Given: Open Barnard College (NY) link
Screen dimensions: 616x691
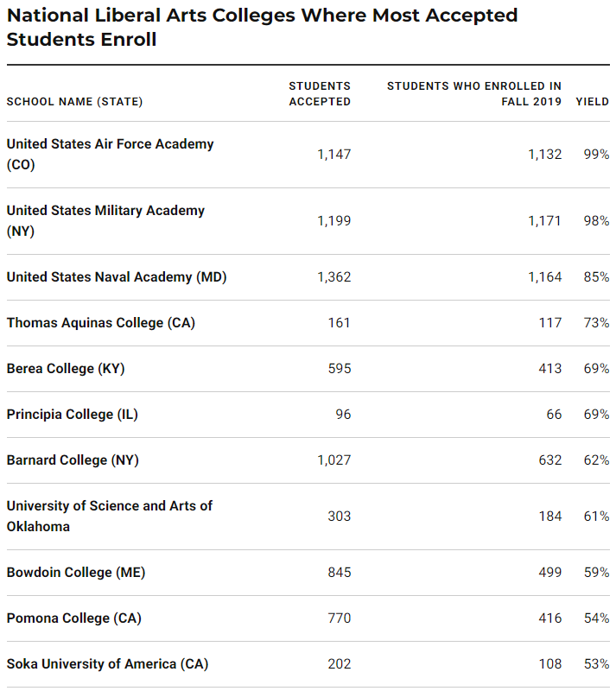Looking at the screenshot, I should pyautogui.click(x=73, y=460).
